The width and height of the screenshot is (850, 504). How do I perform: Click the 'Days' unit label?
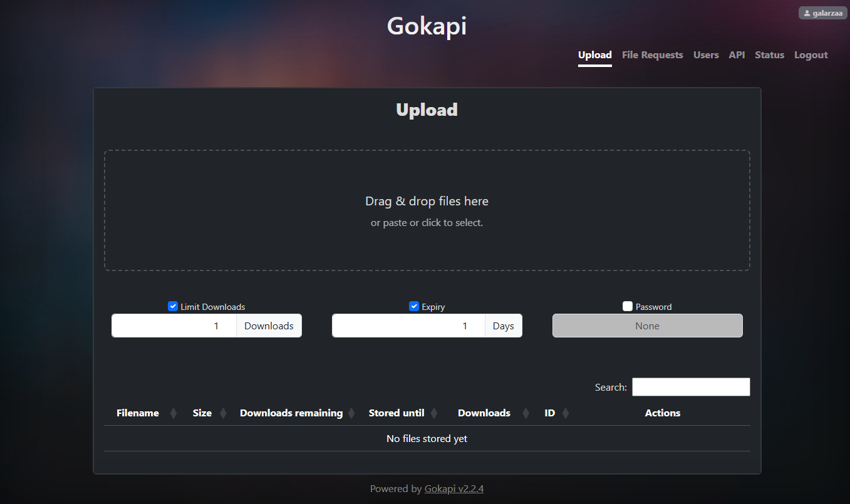pyautogui.click(x=504, y=326)
